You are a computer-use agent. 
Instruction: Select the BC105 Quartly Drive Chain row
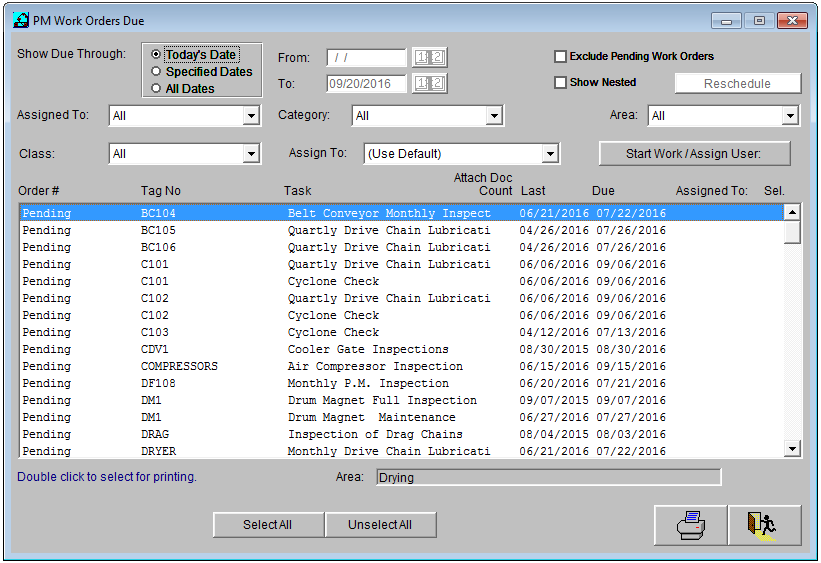pyautogui.click(x=402, y=230)
